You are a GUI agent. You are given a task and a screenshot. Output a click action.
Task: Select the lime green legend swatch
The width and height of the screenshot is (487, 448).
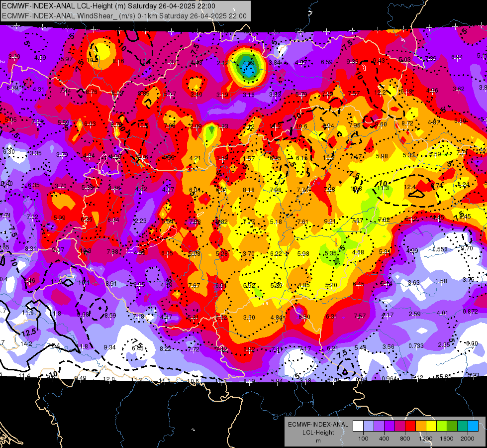pos(442,426)
